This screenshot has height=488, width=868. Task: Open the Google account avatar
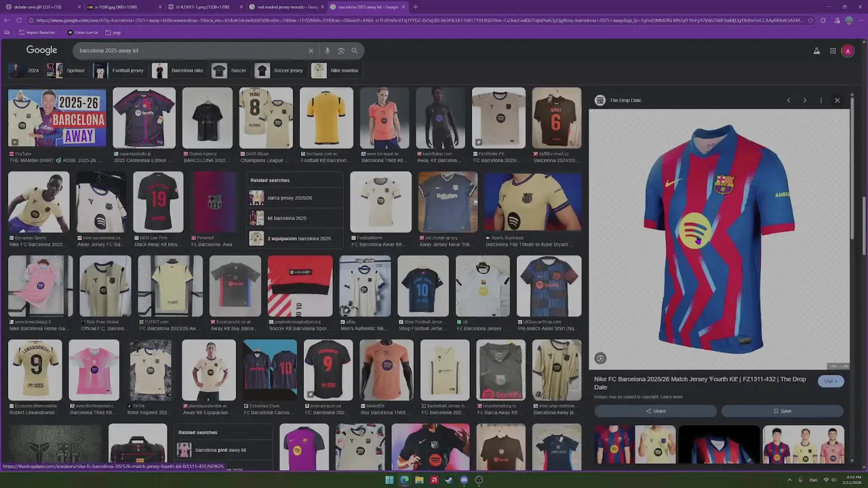(x=848, y=51)
